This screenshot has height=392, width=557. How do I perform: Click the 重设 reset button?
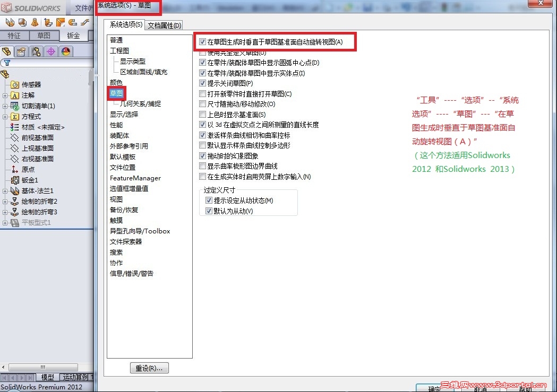pos(149,368)
